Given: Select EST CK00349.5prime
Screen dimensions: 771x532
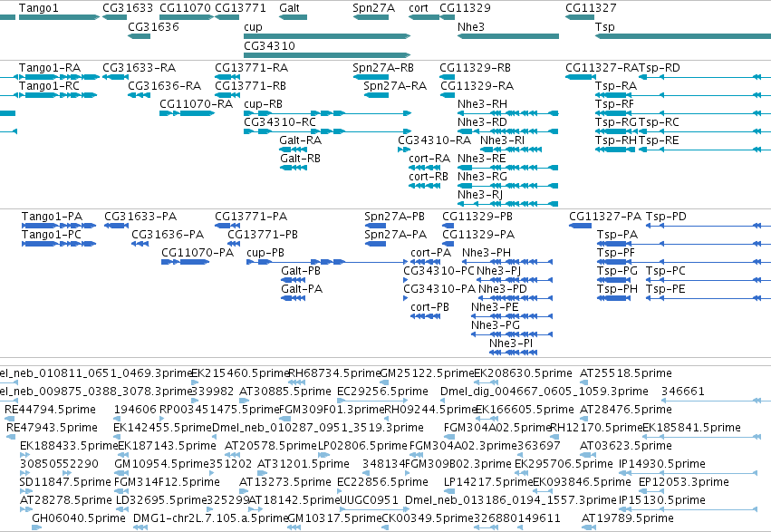Looking at the screenshot, I should [428, 519].
